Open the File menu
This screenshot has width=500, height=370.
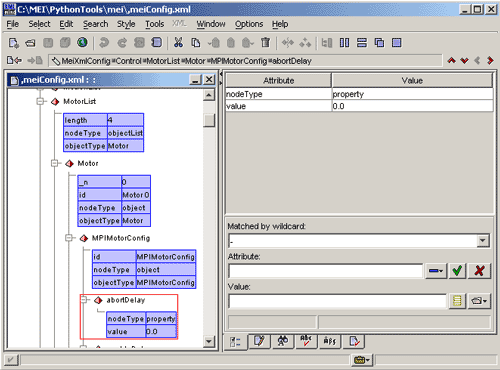click(13, 24)
